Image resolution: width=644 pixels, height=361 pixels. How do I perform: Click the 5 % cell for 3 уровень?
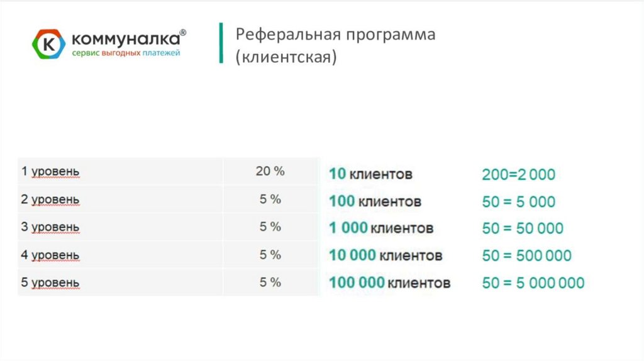[270, 227]
